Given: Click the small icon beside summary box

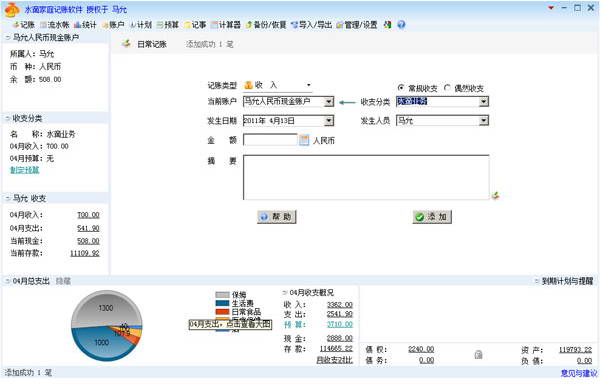Looking at the screenshot, I should click(495, 196).
